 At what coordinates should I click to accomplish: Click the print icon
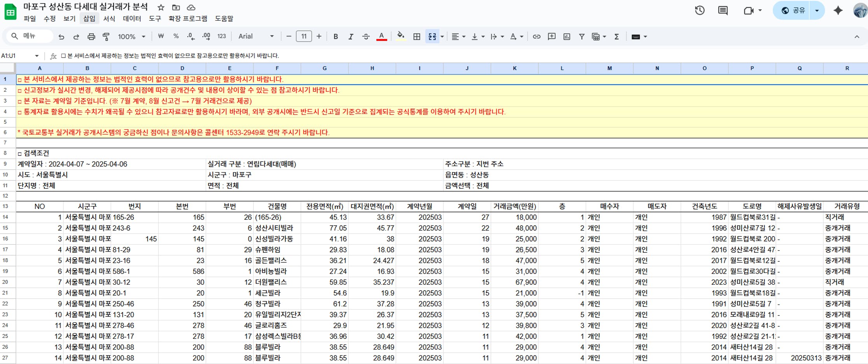click(91, 37)
